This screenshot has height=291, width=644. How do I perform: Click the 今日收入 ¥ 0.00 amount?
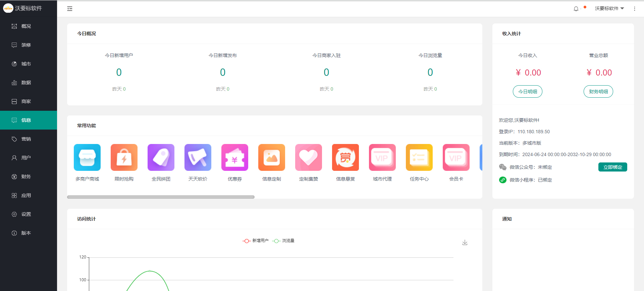click(528, 72)
